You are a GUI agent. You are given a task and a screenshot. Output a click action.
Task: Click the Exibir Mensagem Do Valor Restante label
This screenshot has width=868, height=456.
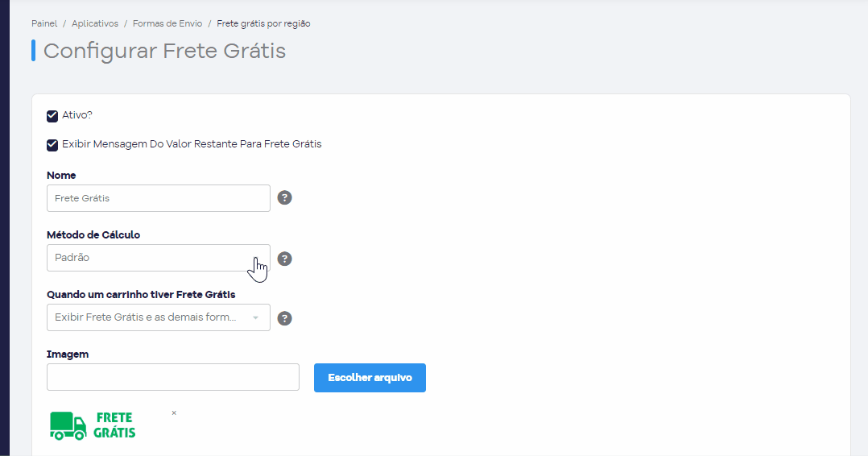[x=192, y=144]
